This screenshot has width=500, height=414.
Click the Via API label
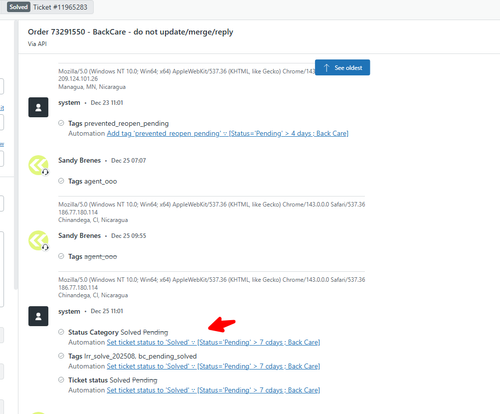37,44
